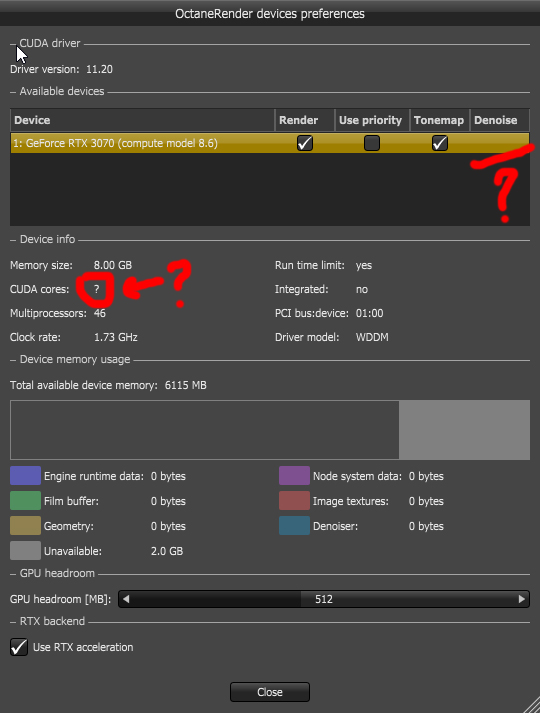Disable Use RTX acceleration checkbox
The image size is (540, 713).
click(19, 647)
